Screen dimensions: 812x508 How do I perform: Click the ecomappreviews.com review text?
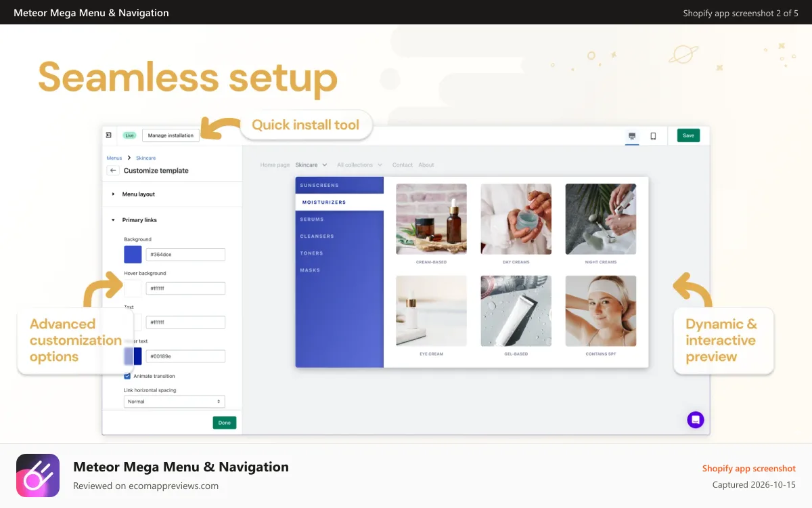[145, 486]
